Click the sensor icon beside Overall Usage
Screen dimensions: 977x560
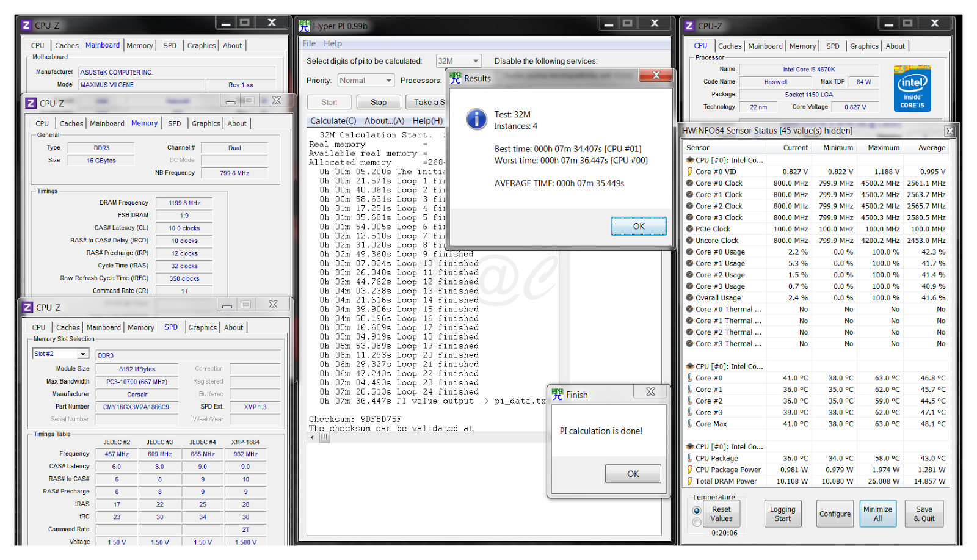(x=690, y=298)
